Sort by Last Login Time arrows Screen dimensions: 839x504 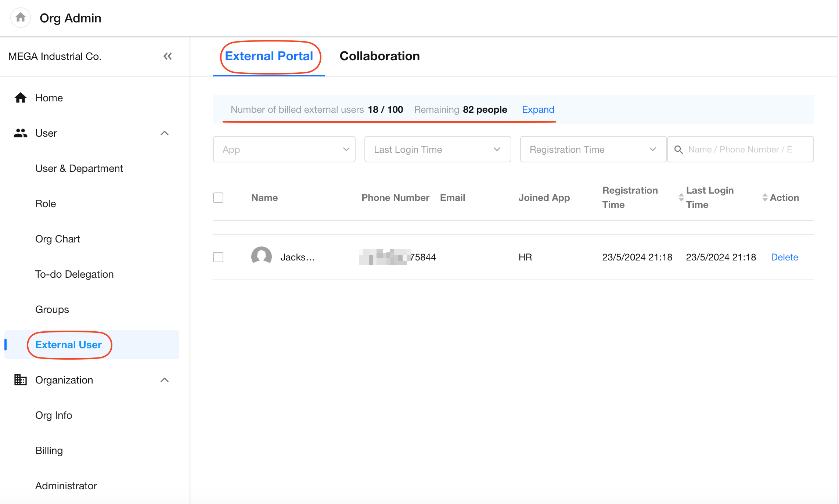tap(765, 198)
